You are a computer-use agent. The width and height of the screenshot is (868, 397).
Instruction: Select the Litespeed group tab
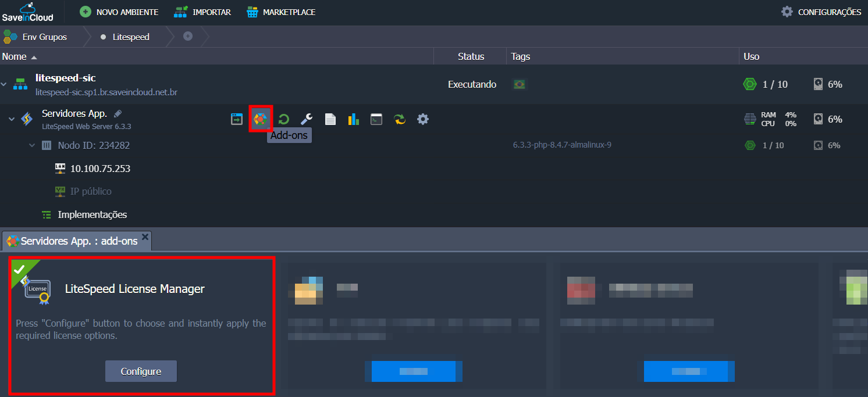(124, 37)
